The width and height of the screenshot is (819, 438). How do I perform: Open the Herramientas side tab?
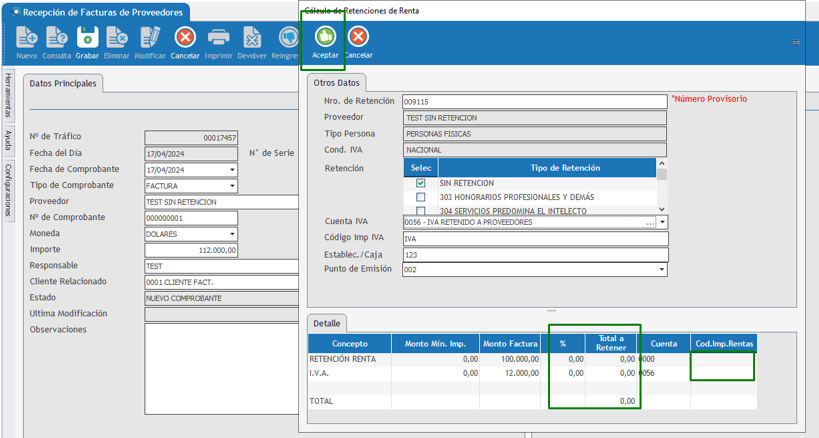(x=8, y=94)
